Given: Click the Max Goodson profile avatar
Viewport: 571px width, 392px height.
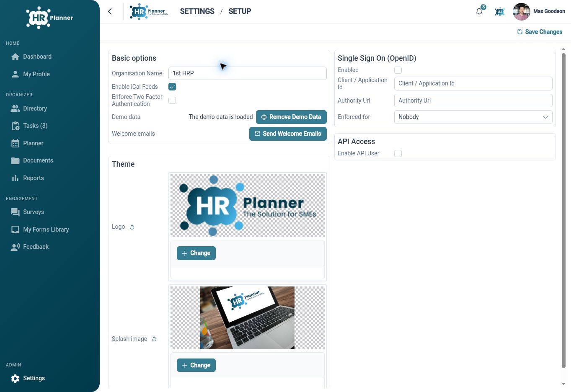Looking at the screenshot, I should tap(521, 12).
